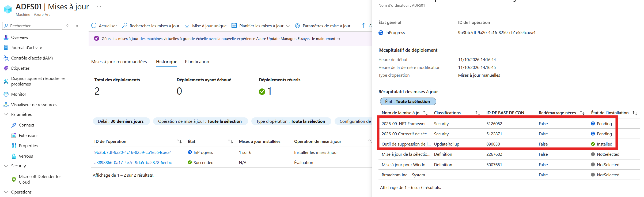Image resolution: width=644 pixels, height=197 pixels.
Task: Click Rechercher les mises à jour magnifier icon
Action: 124,25
